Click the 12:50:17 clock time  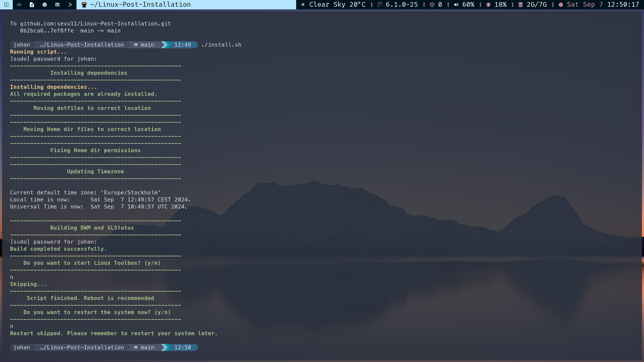click(x=623, y=5)
